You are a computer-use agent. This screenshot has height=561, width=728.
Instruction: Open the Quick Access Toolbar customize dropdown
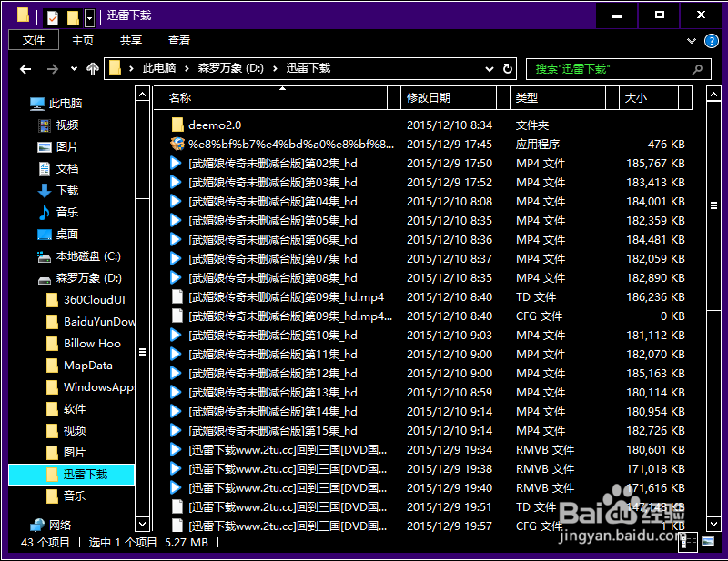click(x=89, y=17)
